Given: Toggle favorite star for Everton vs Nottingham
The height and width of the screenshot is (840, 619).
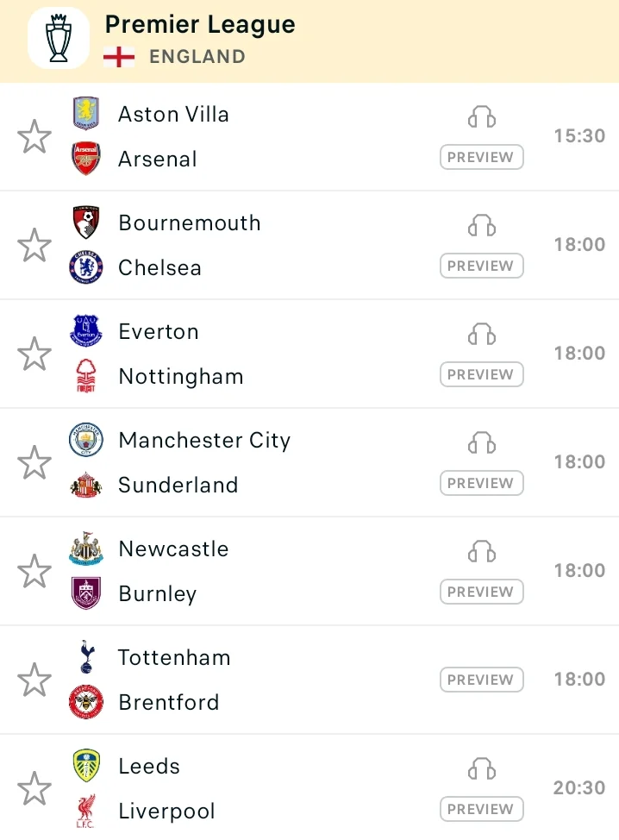Looking at the screenshot, I should (34, 354).
